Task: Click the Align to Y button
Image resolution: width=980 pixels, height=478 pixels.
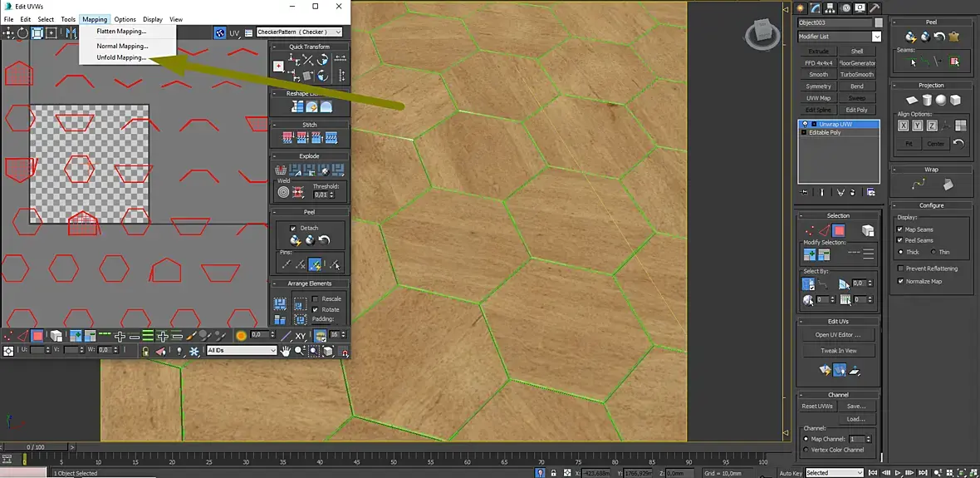Action: (x=918, y=126)
